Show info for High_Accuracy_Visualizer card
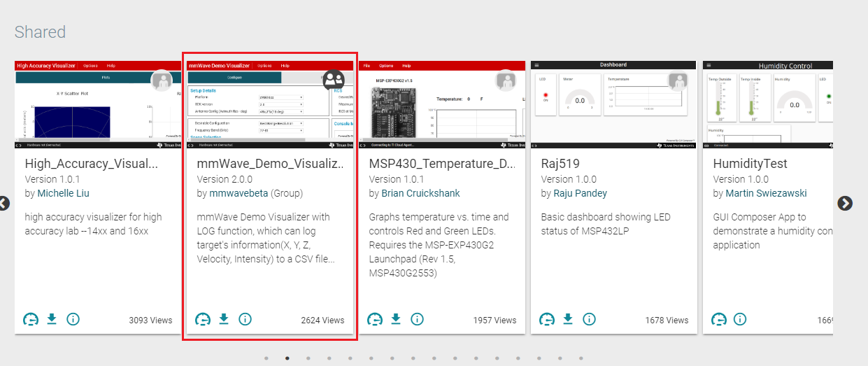The width and height of the screenshot is (868, 366). coord(73,319)
